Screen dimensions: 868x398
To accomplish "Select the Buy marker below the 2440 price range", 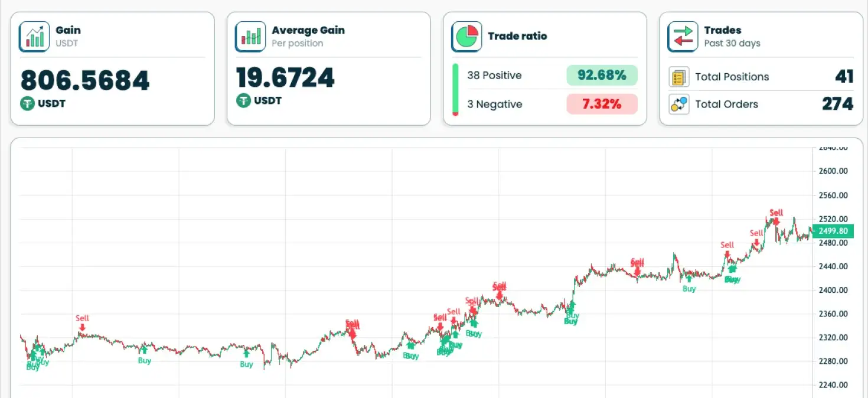I will pyautogui.click(x=689, y=288).
